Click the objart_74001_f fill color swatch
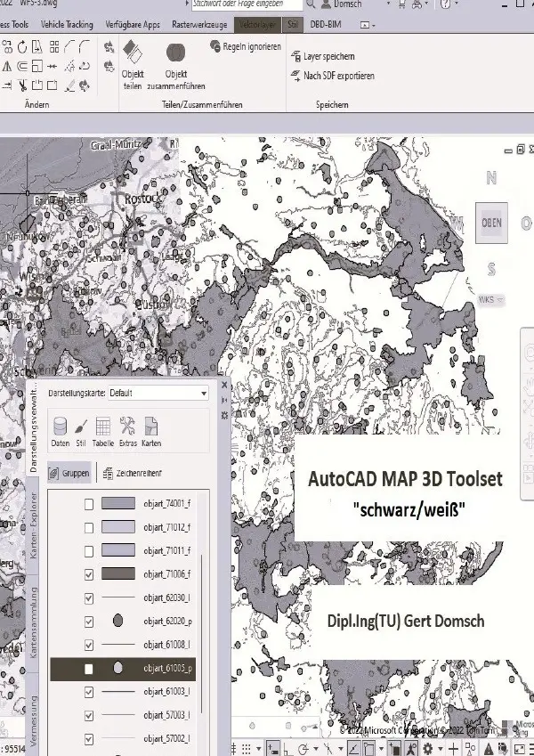 118,503
